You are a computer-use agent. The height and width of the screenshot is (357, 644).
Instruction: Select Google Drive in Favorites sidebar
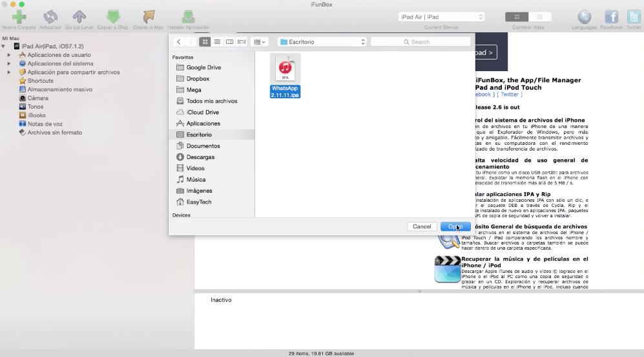[203, 67]
